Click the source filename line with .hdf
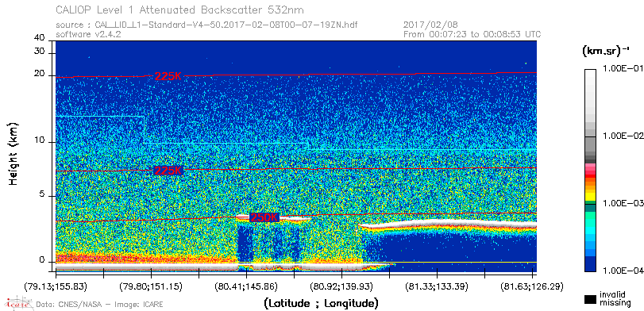Image resolution: width=644 pixels, height=311 pixels. point(206,25)
